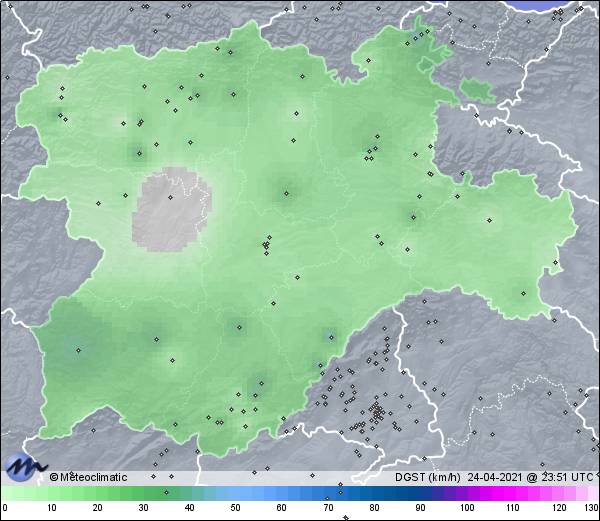The height and width of the screenshot is (521, 600).
Task: Click the 50 value on the legend scale
Action: pyautogui.click(x=235, y=508)
